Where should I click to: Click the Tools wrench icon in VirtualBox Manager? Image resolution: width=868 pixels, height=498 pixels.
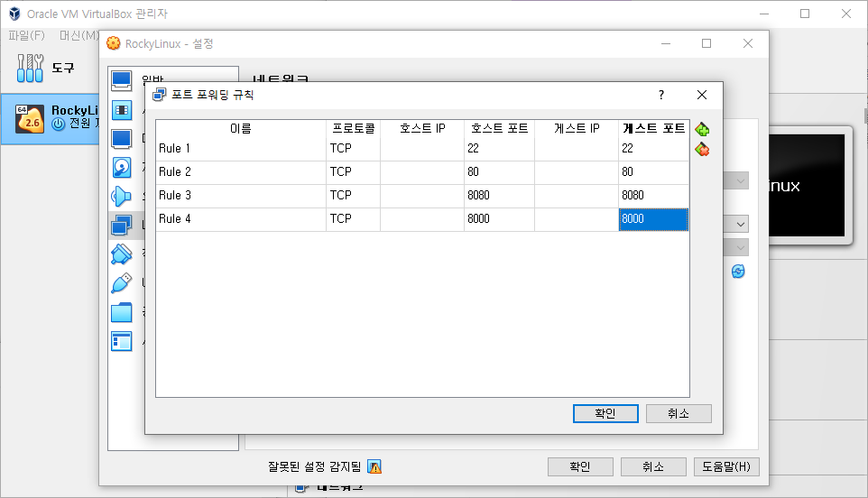pyautogui.click(x=30, y=68)
